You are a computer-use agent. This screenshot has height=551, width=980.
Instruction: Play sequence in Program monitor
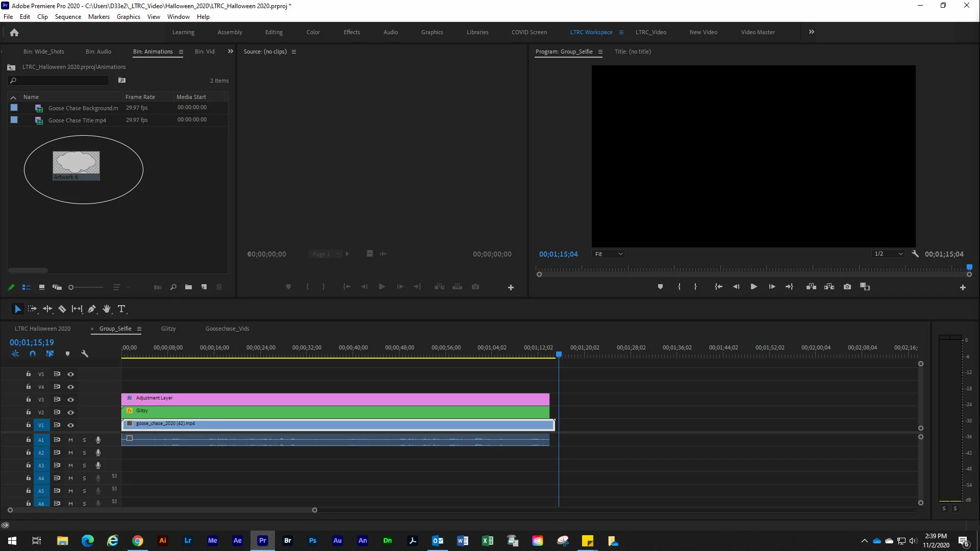pos(753,287)
